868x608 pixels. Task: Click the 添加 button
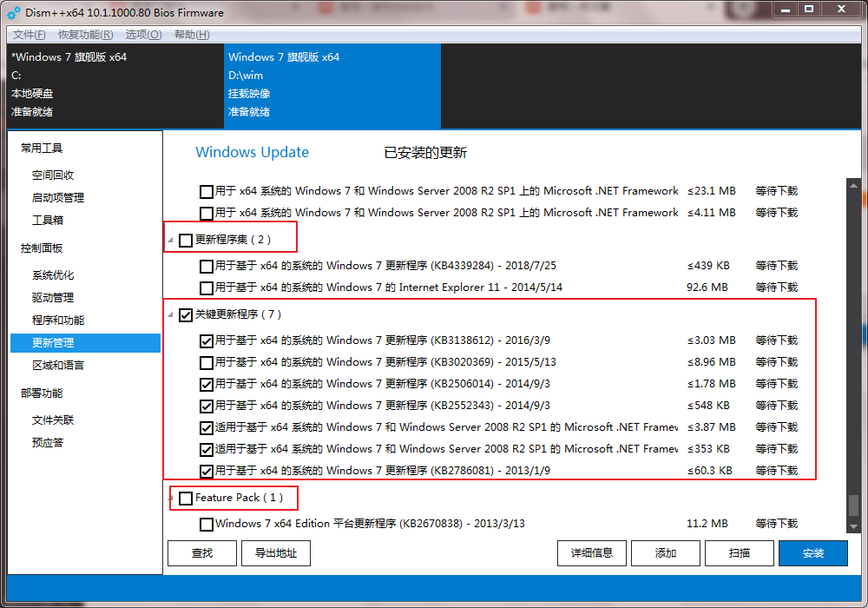pos(666,553)
